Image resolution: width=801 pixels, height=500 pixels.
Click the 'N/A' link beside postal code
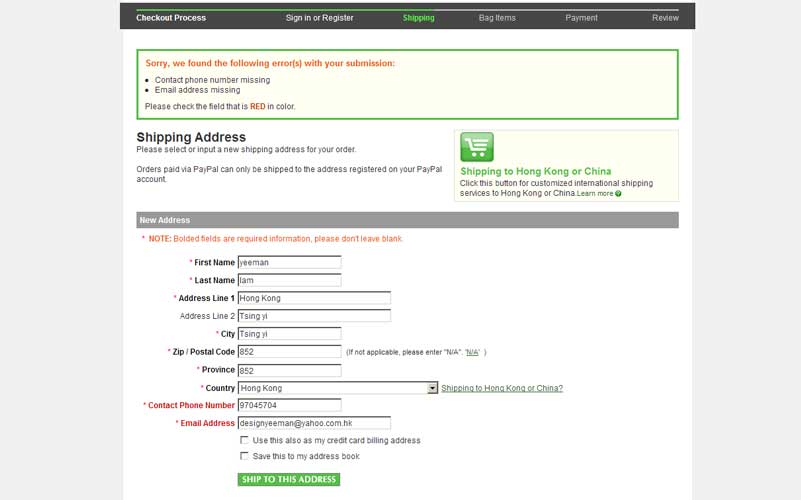472,352
